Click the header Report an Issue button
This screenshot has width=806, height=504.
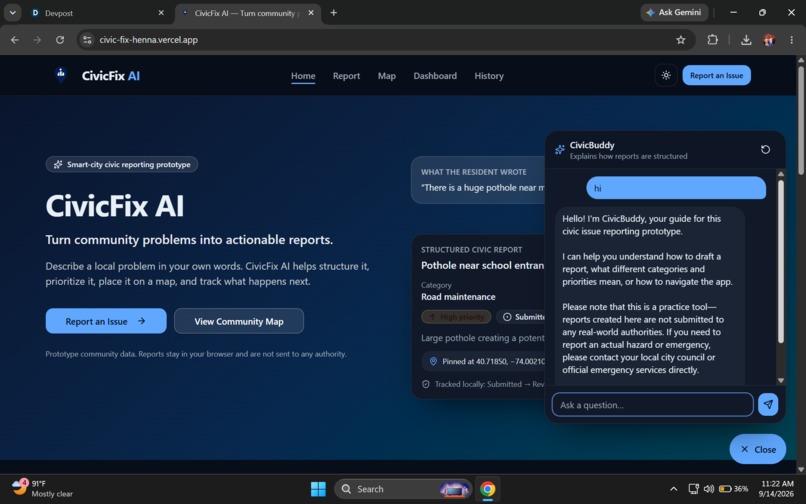[716, 76]
